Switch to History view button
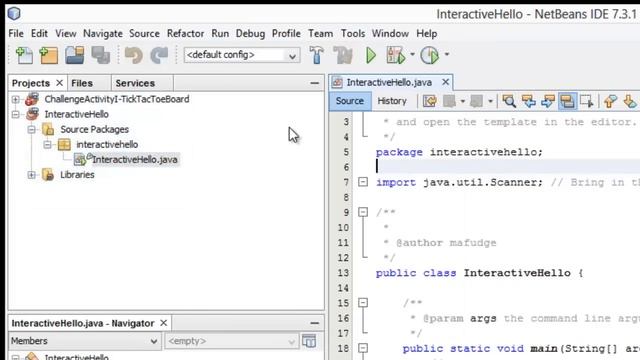The height and width of the screenshot is (360, 640). (x=392, y=101)
